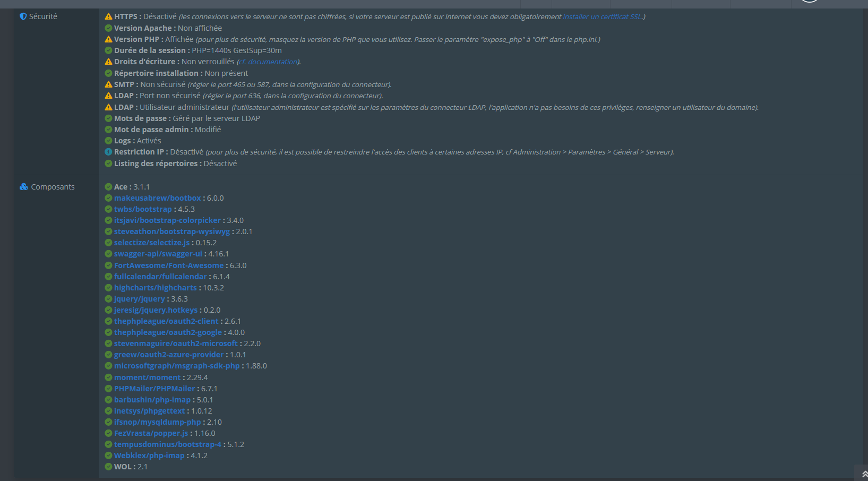Click the green check beside WOL
868x481 pixels.
coord(108,467)
